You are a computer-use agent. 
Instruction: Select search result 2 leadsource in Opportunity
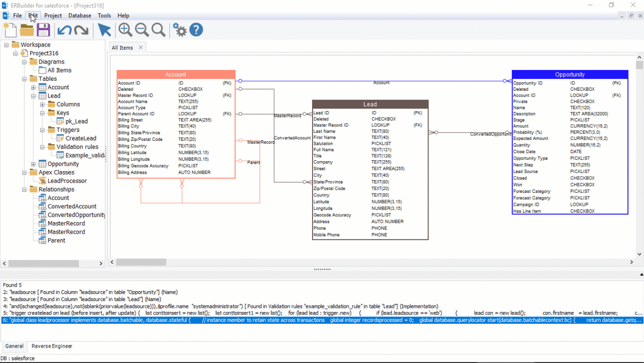90,292
